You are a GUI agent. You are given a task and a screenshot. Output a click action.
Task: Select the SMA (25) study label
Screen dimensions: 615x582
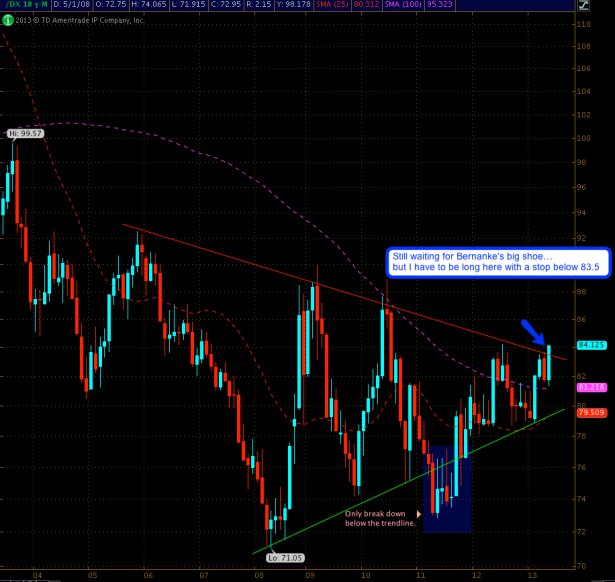tap(332, 4)
